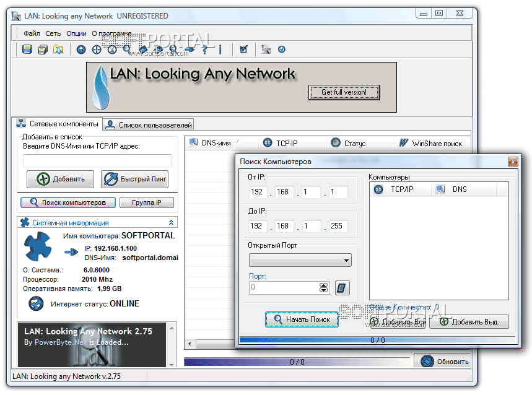Click the water drop logo in banner
532x395 pixels.
101,87
